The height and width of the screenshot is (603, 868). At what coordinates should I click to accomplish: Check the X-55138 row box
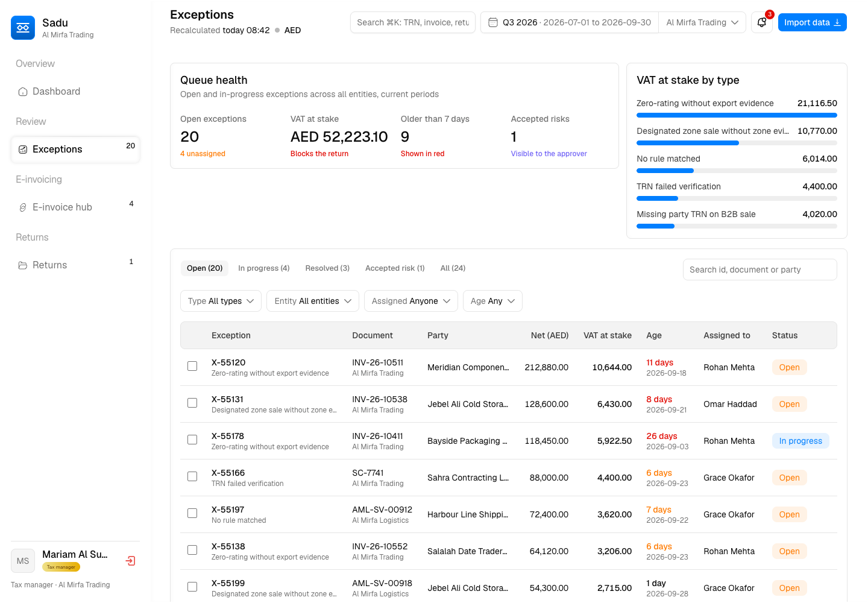click(x=192, y=550)
